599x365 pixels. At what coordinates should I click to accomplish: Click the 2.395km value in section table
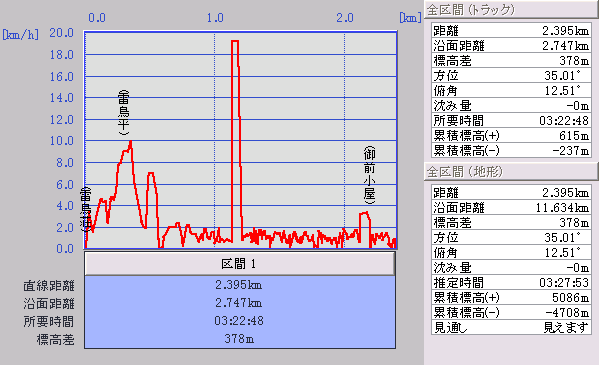tap(239, 285)
